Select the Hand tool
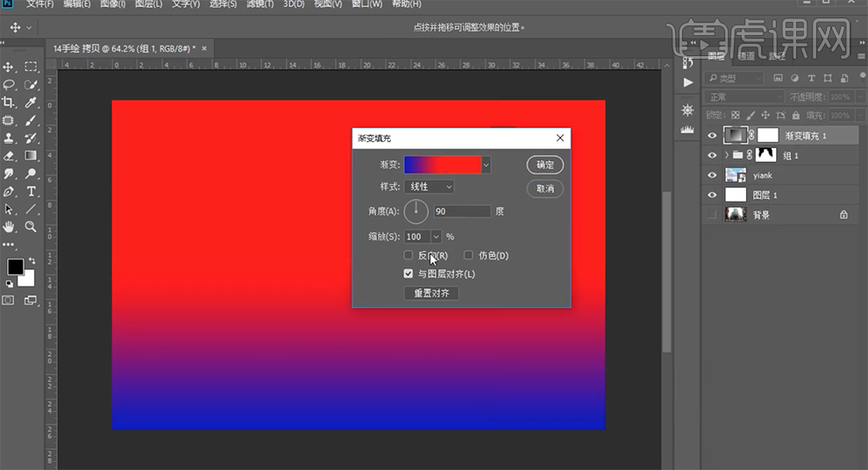868x470 pixels. click(9, 227)
